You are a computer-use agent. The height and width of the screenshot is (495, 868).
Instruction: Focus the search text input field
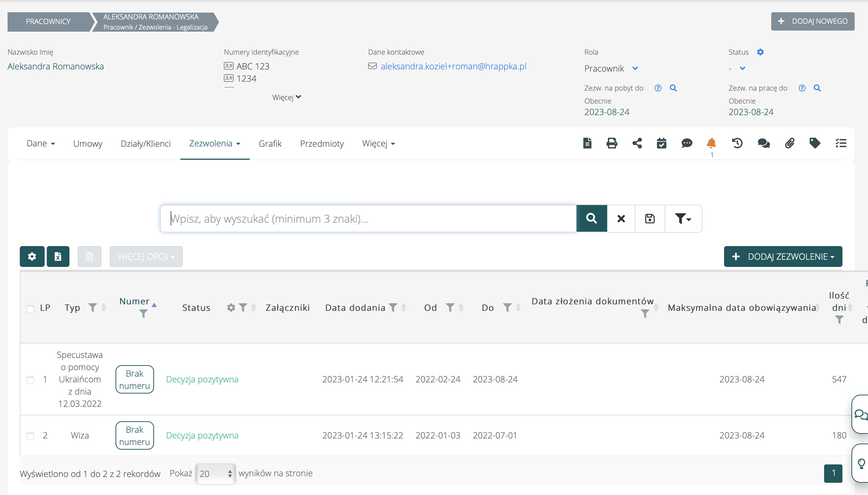pos(369,219)
